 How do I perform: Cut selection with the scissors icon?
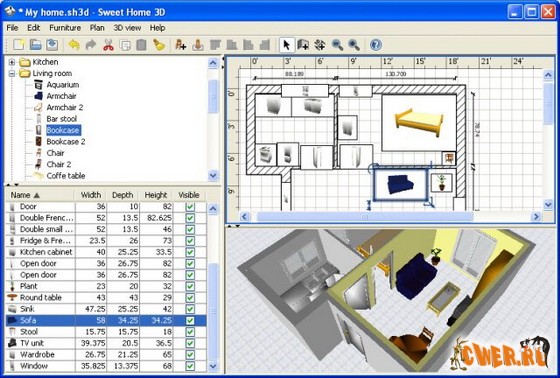pos(108,45)
